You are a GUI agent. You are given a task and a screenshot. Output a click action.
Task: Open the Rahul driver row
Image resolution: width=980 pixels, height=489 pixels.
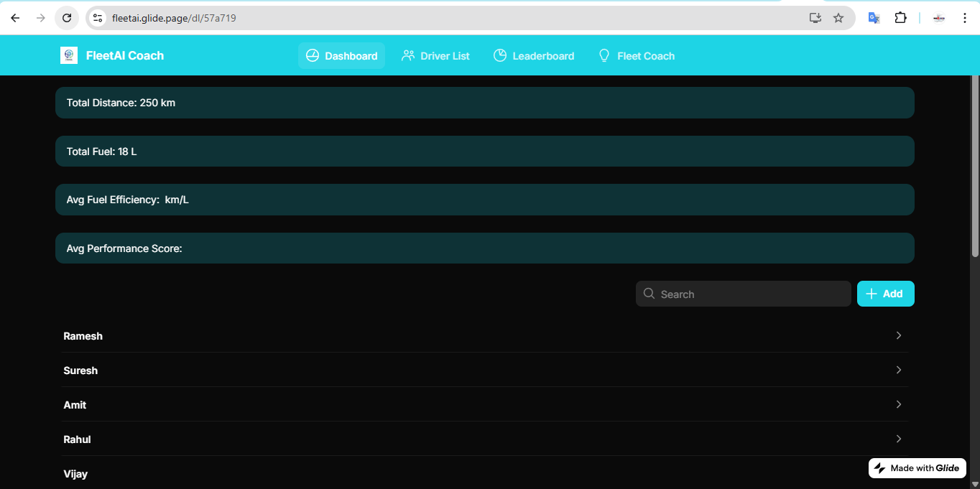[x=484, y=439]
